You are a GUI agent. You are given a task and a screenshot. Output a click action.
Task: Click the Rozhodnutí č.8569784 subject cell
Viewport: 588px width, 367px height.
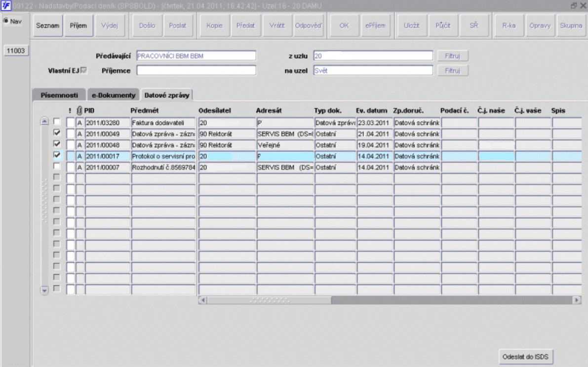tap(163, 167)
